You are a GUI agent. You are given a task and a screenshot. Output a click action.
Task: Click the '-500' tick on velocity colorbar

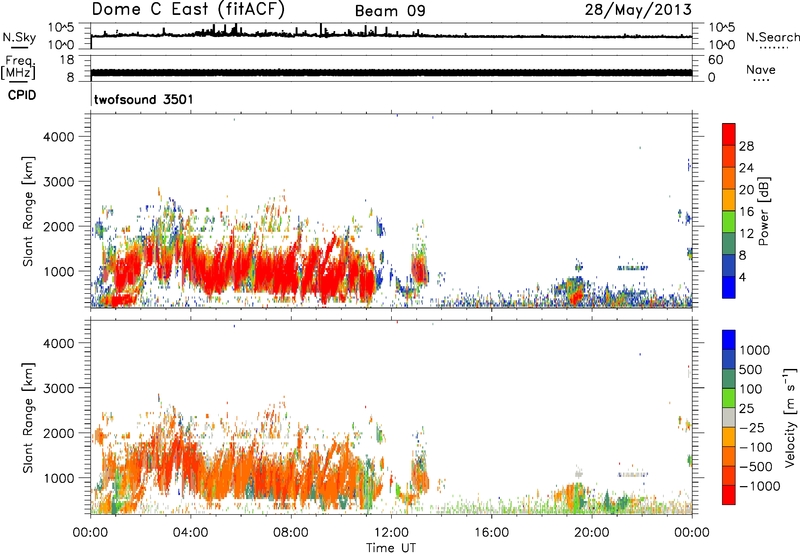pos(756,467)
